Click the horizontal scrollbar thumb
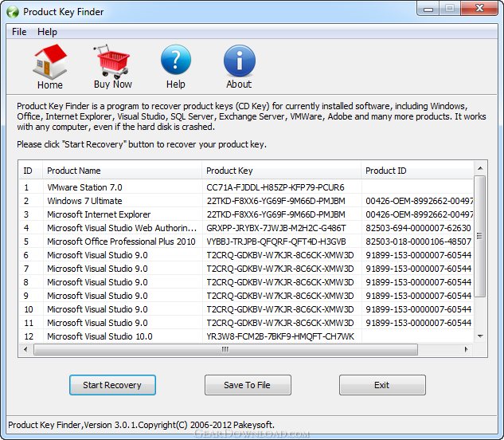Viewport: 504px width, 440px height. [x=225, y=349]
